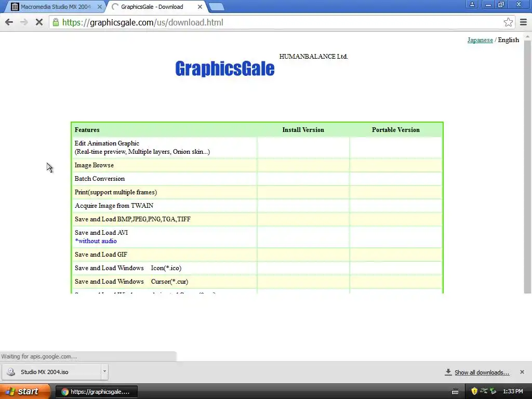Click Show all downloads link

(482, 373)
